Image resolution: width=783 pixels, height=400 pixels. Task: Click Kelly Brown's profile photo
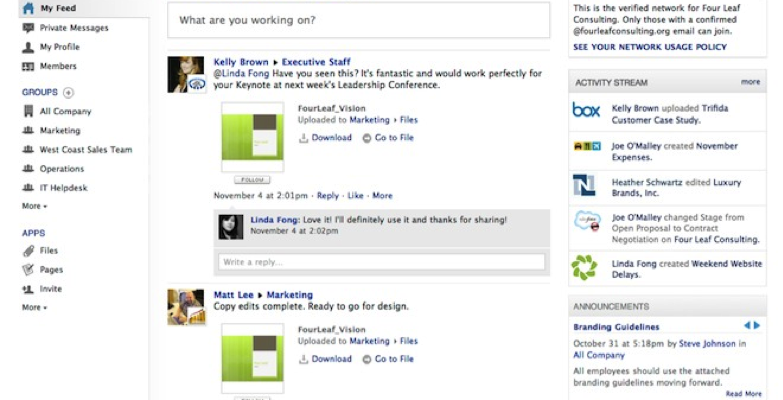coord(186,74)
